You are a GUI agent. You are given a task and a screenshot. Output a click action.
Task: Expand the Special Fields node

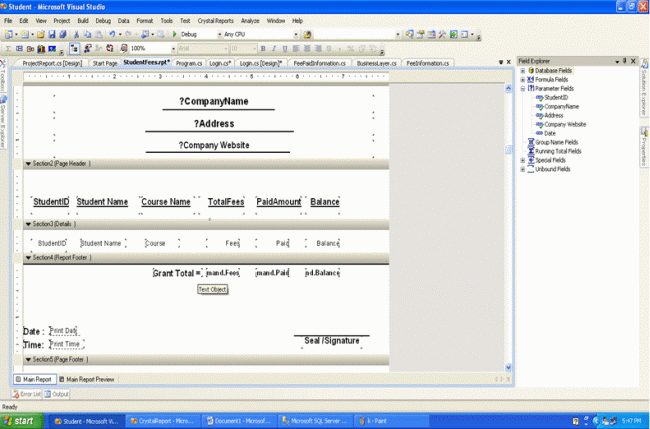(523, 160)
